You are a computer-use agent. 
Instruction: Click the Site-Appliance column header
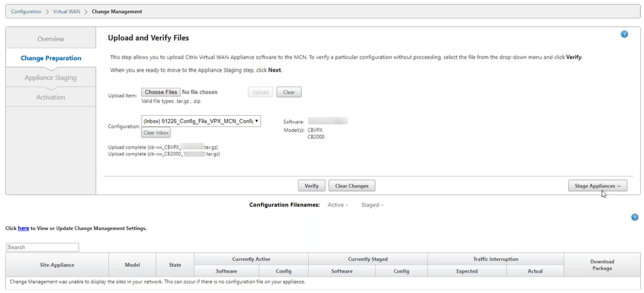57,265
